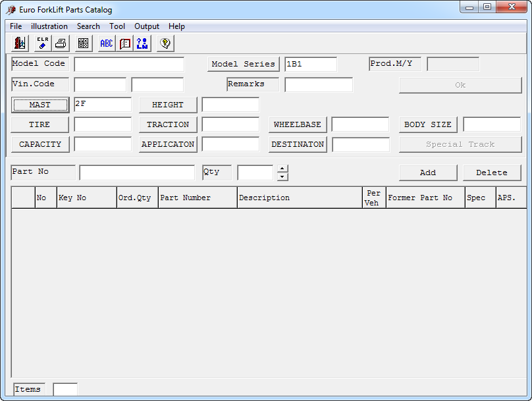Increase Qty with the up arrow
Screen dimensions: 532x401
[282, 169]
